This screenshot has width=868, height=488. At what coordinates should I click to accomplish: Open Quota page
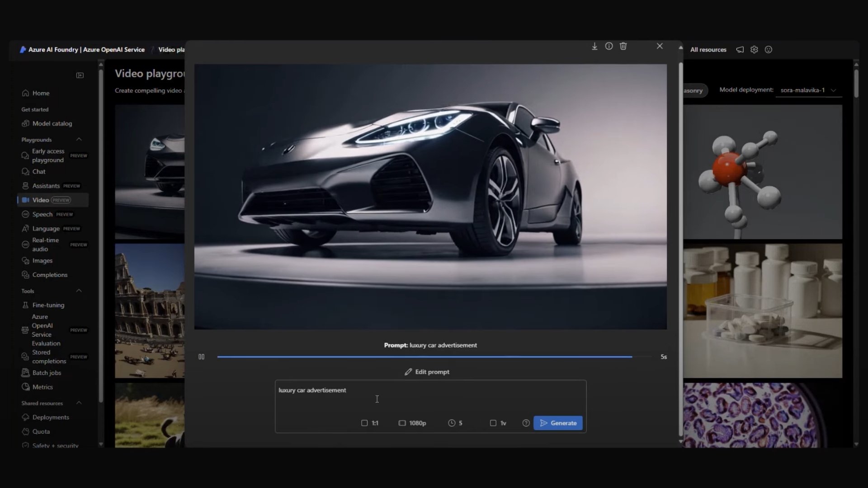[36, 432]
